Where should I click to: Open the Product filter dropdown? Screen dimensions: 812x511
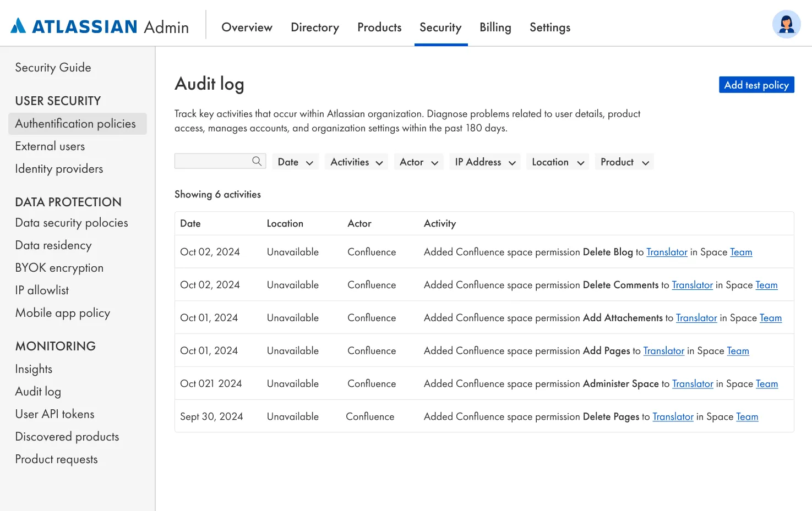624,162
